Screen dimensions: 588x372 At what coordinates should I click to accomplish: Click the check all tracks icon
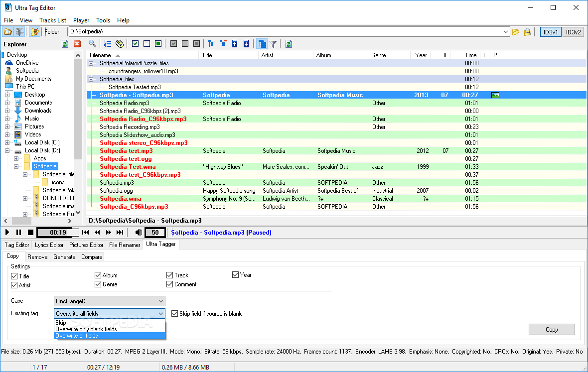(x=136, y=44)
